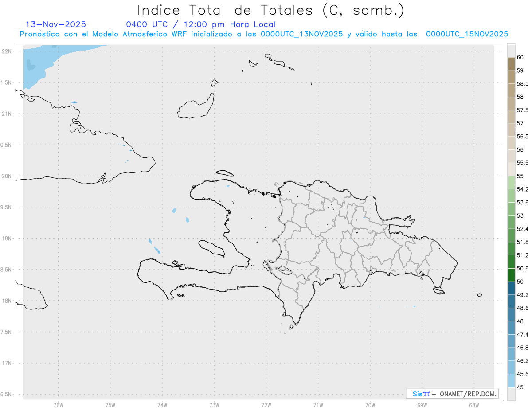The image size is (532, 411).
Task: Click the "74W" longitude label
Action: [x=162, y=405]
